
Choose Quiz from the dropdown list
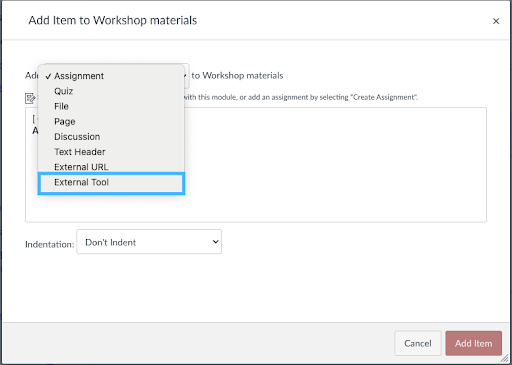(111, 91)
